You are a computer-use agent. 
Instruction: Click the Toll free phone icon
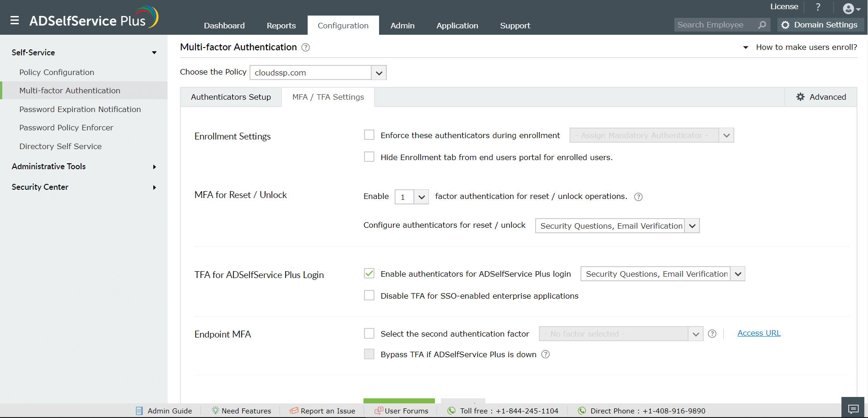point(451,411)
